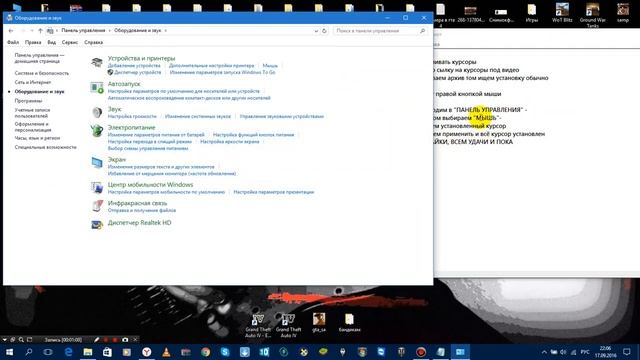This screenshot has height=360, width=640.
Task: Open the Windows Start menu
Action: tap(9, 352)
